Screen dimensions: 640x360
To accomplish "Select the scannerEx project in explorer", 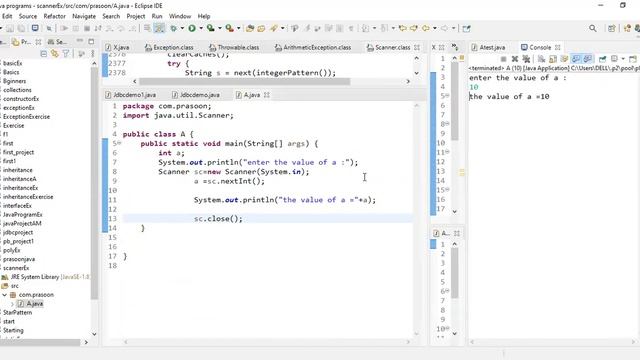I will tap(16, 268).
